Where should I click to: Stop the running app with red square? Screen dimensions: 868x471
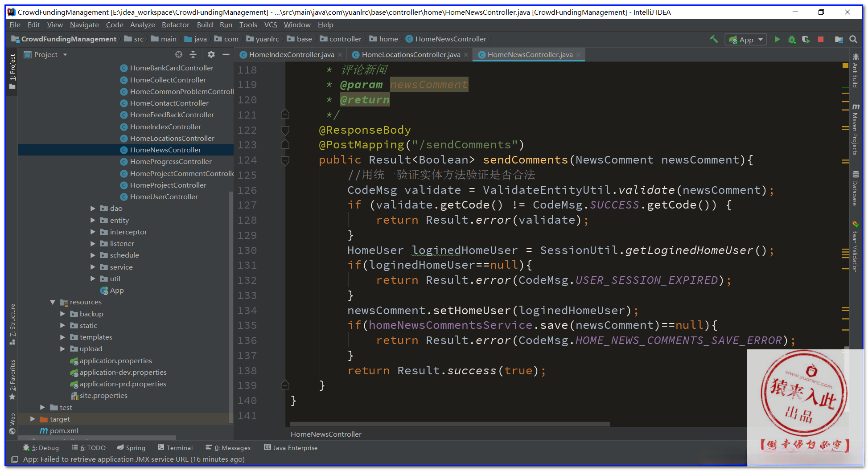click(821, 39)
